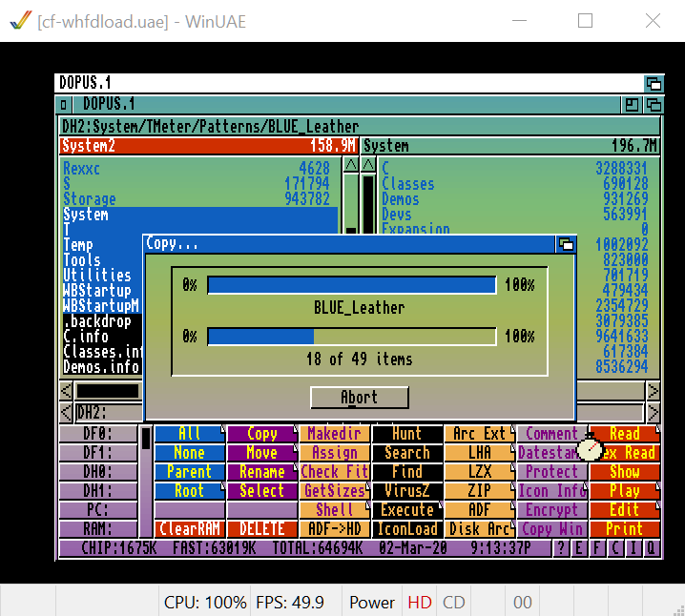
Task: Select the Classes directory in right pane
Action: (x=514, y=184)
